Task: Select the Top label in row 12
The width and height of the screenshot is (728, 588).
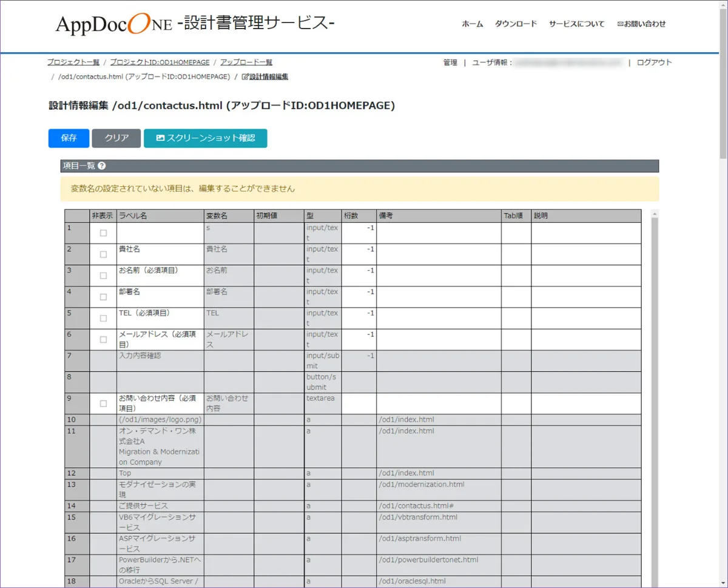Action: [160, 473]
